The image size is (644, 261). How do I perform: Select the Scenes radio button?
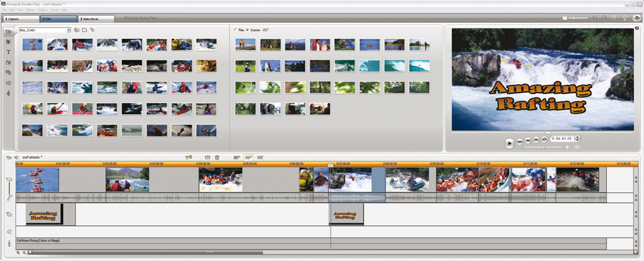247,30
